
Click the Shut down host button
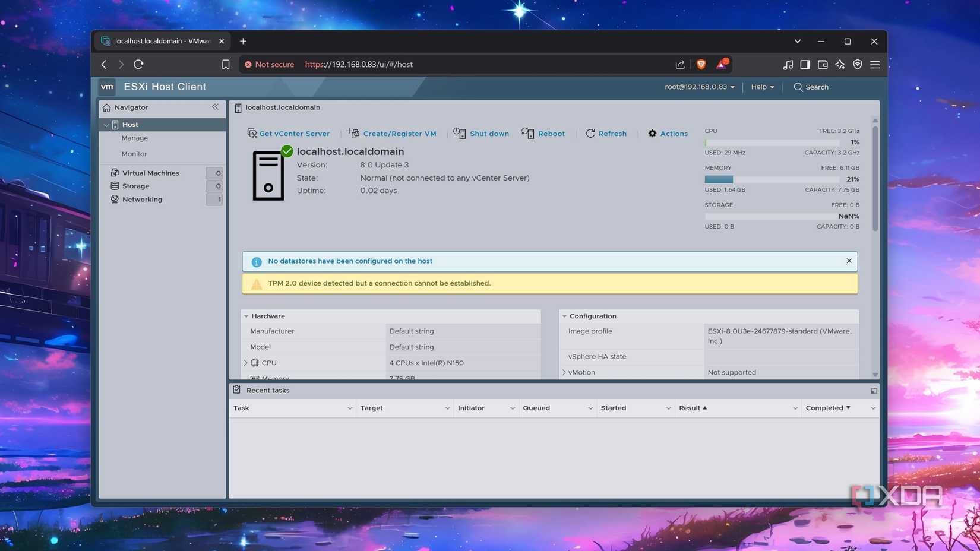[x=482, y=134]
